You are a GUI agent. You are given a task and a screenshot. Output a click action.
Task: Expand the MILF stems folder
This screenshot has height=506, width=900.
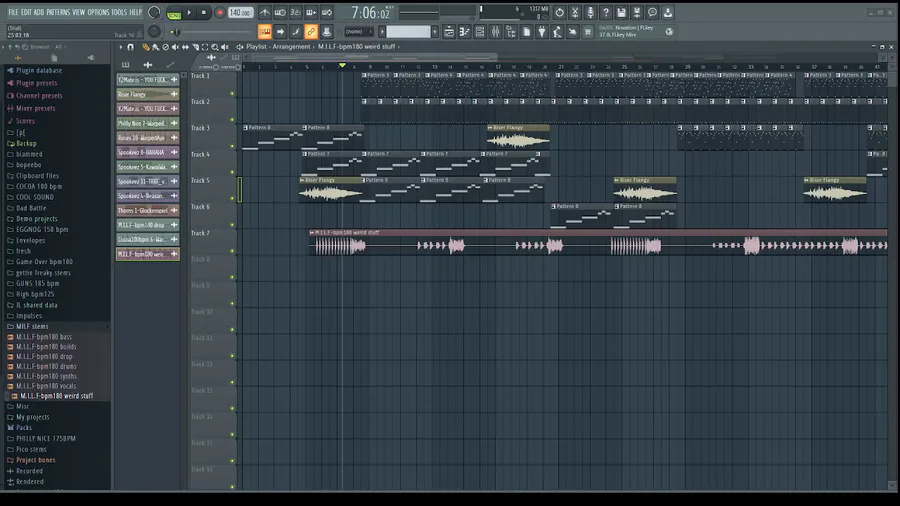click(x=32, y=326)
